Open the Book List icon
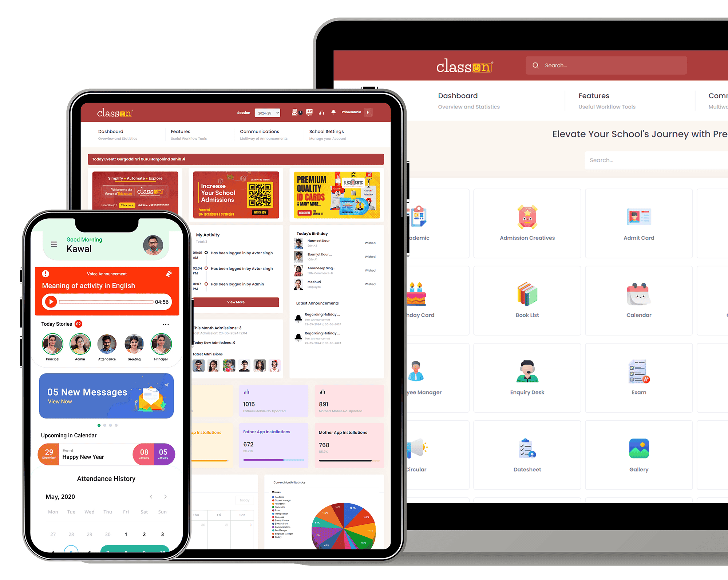 (527, 294)
